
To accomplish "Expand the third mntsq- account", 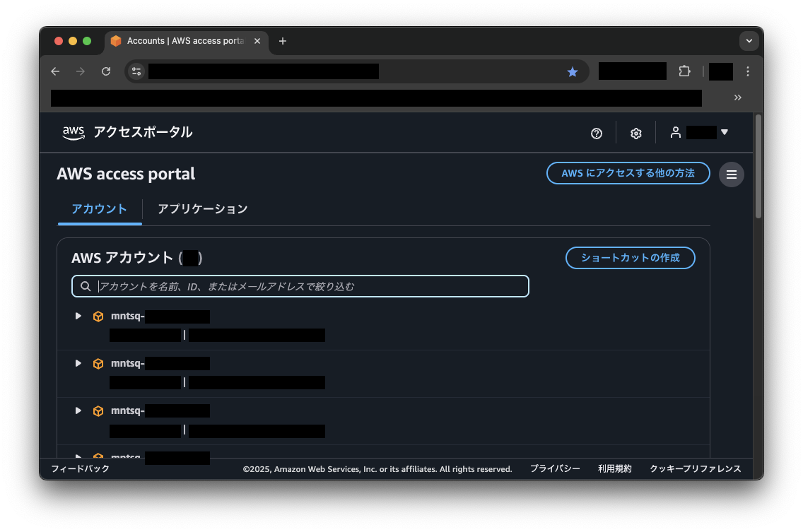I will [x=78, y=410].
